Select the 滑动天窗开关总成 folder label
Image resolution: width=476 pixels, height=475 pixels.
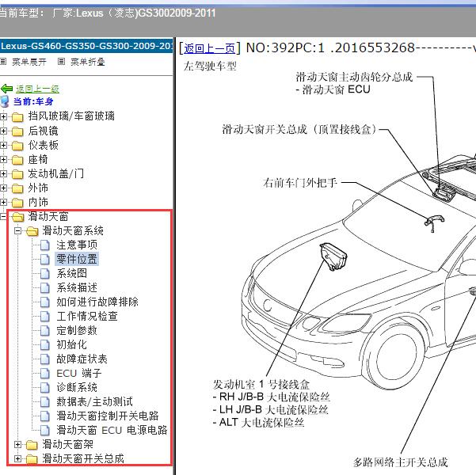click(83, 459)
